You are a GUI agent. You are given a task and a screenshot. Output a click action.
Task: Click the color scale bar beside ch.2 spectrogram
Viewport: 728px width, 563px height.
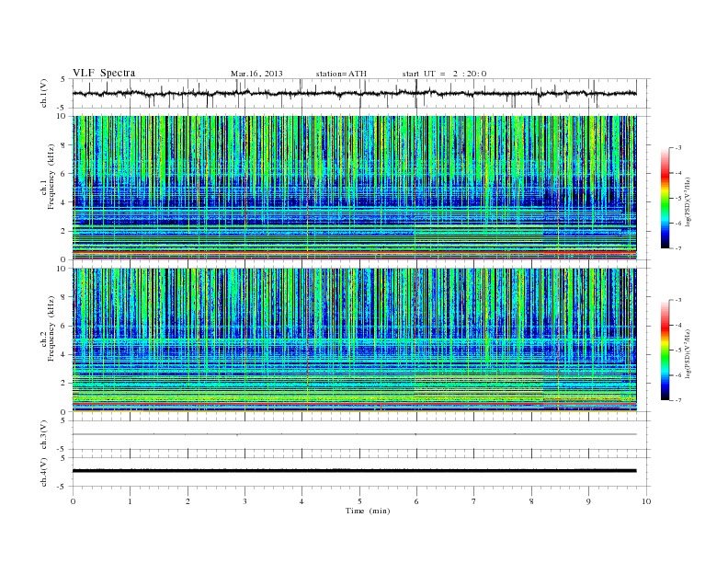[x=665, y=350]
